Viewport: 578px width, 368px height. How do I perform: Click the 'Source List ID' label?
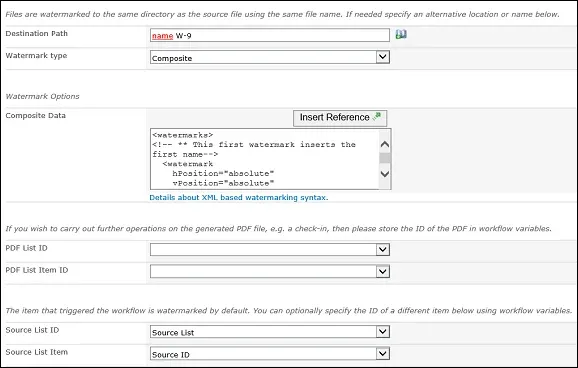point(32,330)
